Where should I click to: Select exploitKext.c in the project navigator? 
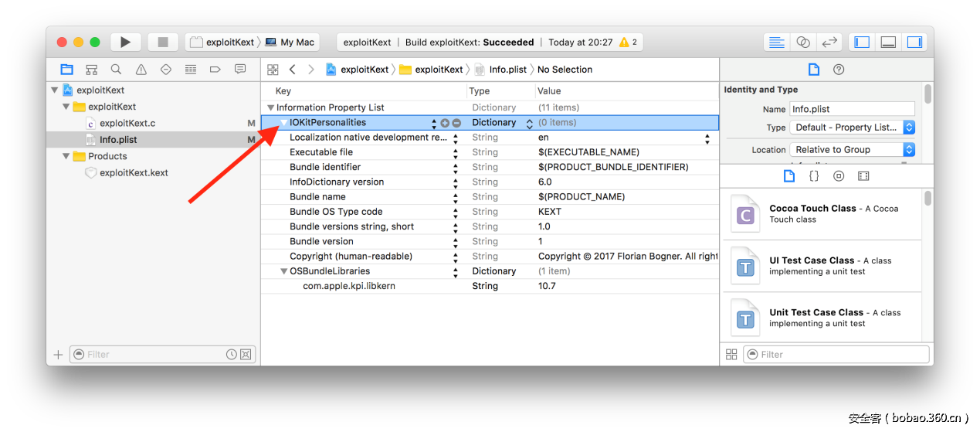(x=127, y=124)
